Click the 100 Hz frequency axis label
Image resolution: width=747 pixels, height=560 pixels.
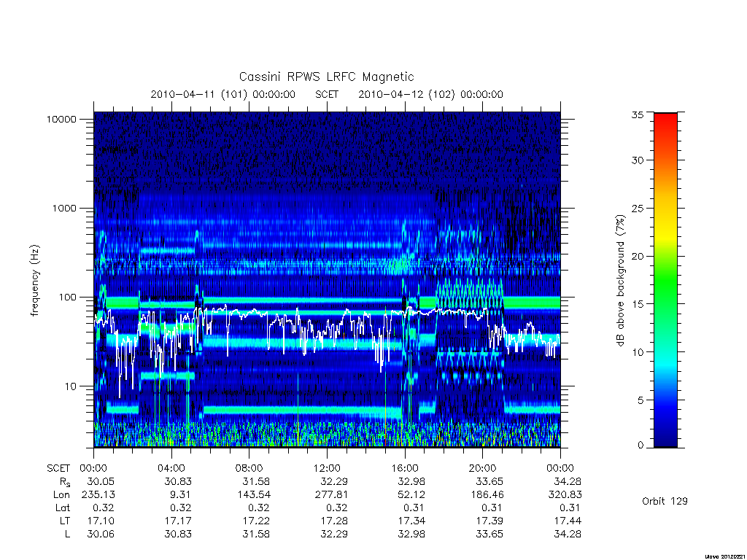[x=67, y=297]
